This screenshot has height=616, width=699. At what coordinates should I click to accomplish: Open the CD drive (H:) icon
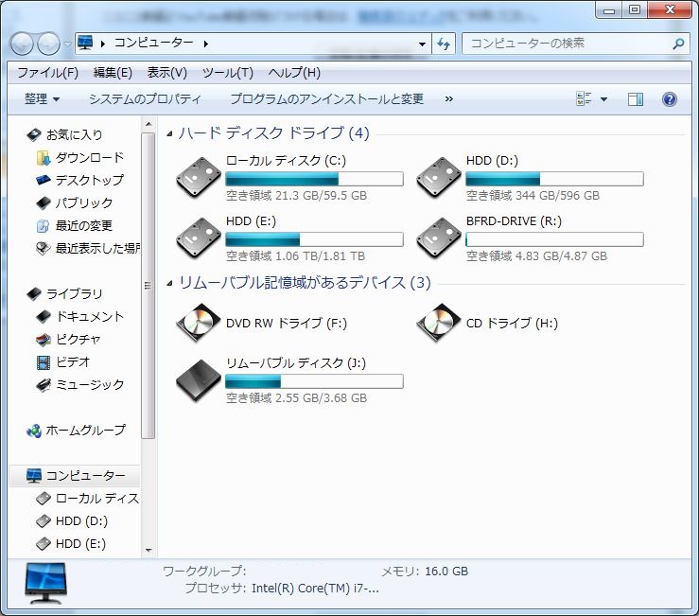click(439, 324)
